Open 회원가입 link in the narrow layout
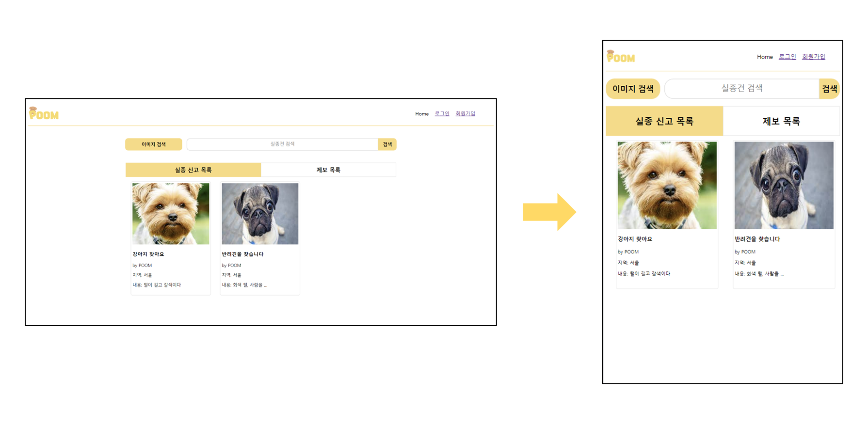 [813, 57]
